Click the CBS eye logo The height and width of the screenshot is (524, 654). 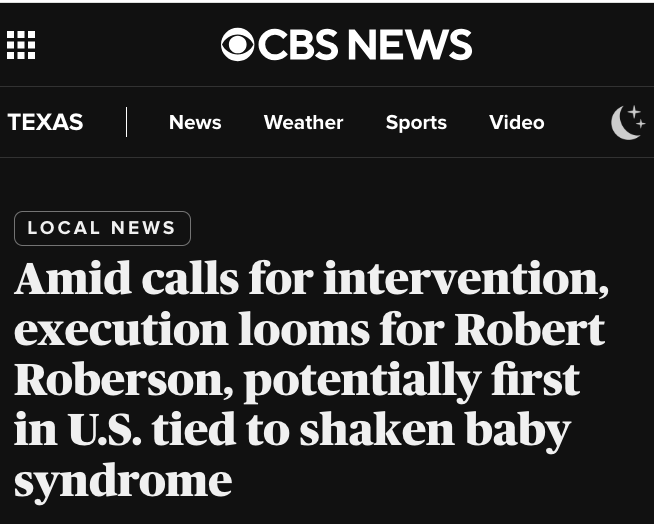pyautogui.click(x=238, y=45)
